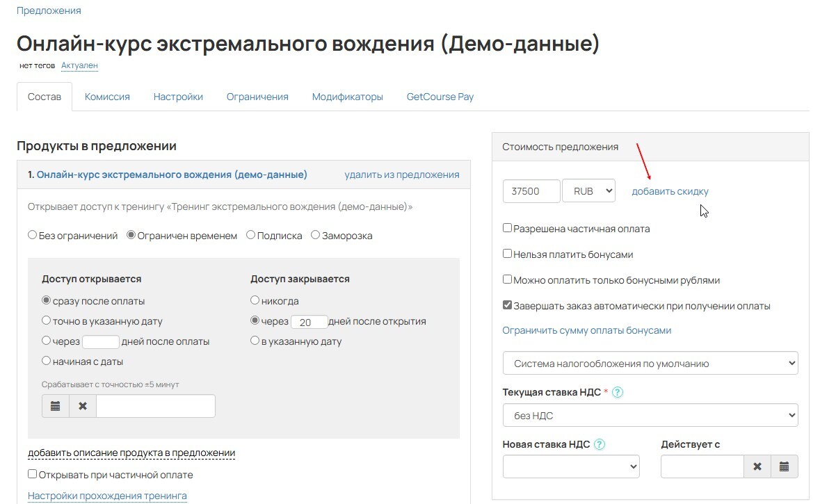Click удалить из предложения link

(401, 174)
